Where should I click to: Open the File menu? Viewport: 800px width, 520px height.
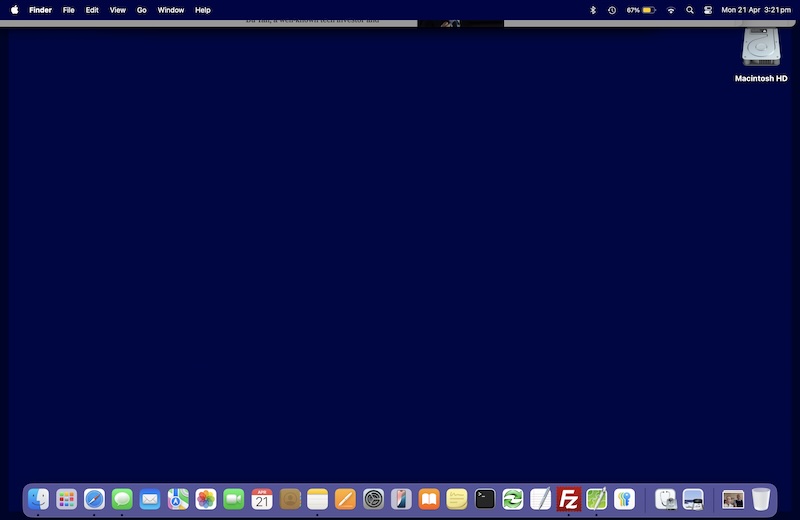pos(68,10)
